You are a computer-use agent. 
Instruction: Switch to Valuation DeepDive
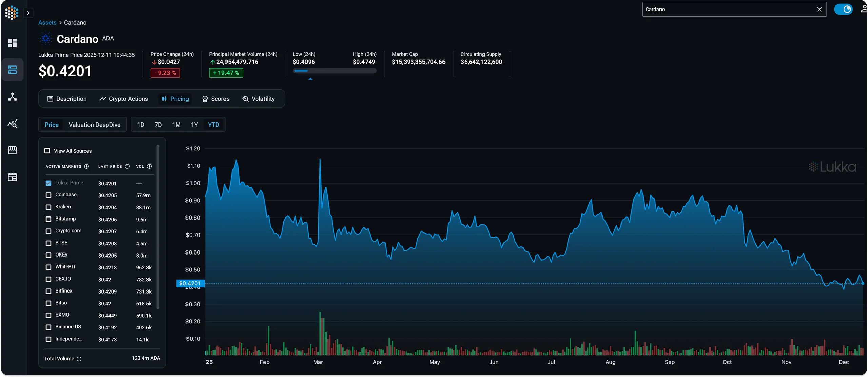(x=95, y=125)
